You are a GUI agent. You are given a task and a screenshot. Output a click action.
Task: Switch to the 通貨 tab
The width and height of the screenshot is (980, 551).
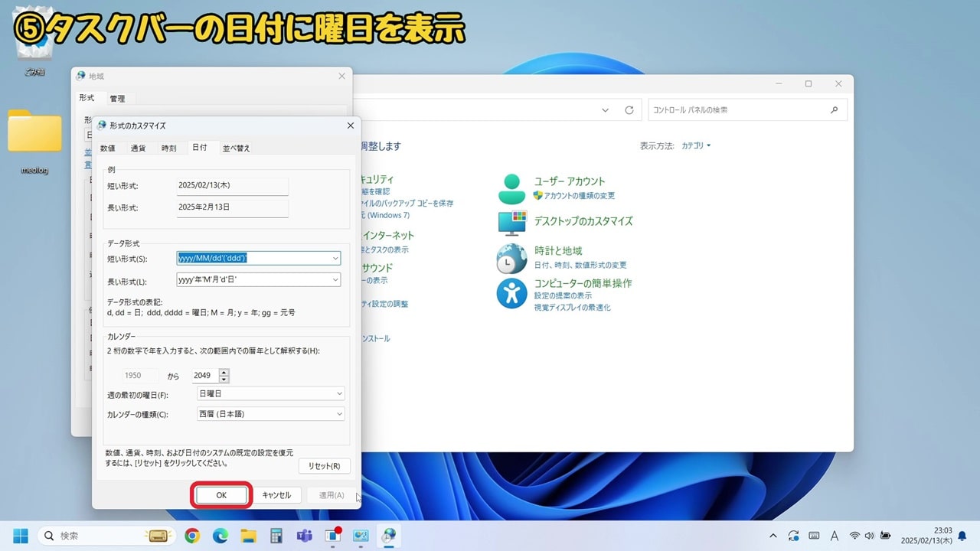139,148
